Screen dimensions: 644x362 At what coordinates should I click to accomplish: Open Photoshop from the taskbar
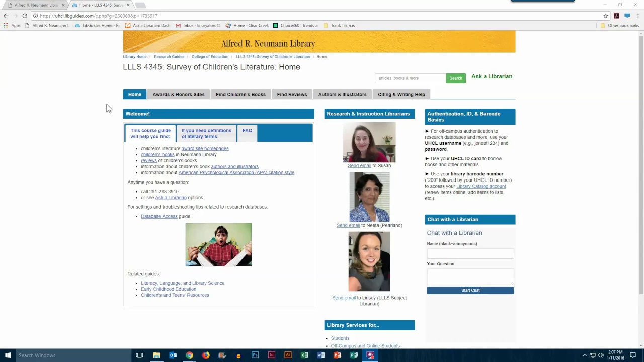(255, 355)
